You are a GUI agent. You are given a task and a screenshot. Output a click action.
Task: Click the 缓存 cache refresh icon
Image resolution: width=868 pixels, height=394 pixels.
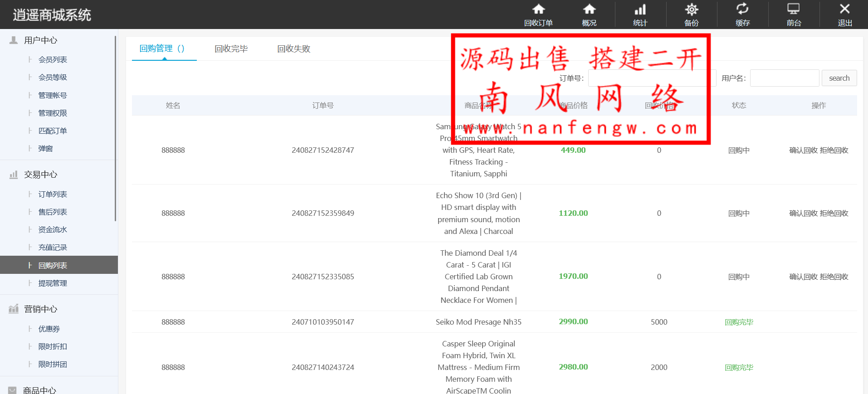742,10
